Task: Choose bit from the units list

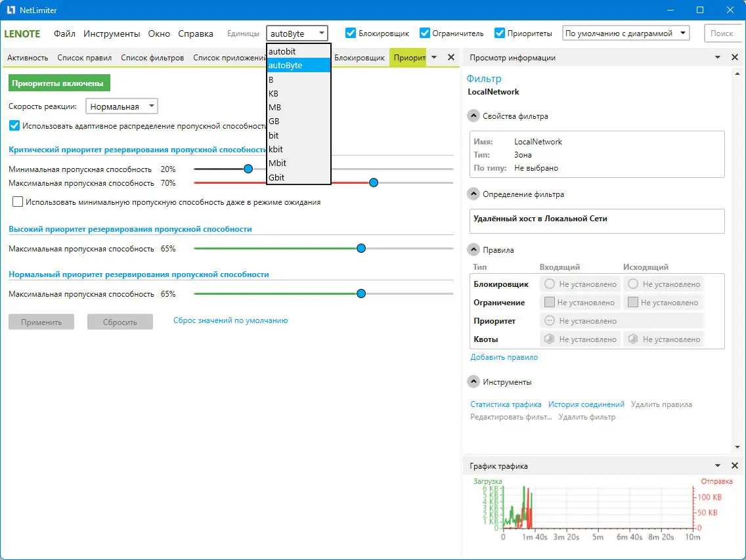Action: (299, 135)
